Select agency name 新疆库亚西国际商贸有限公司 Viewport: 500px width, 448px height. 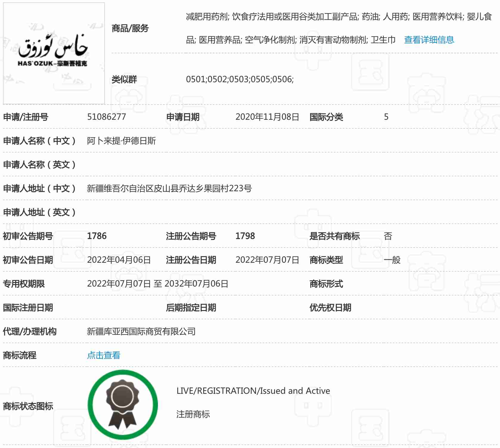141,331
